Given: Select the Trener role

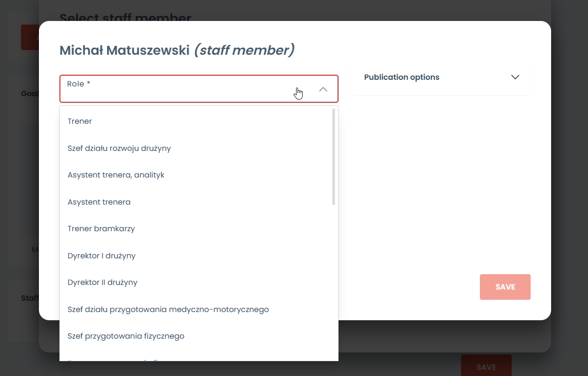Looking at the screenshot, I should pos(80,121).
